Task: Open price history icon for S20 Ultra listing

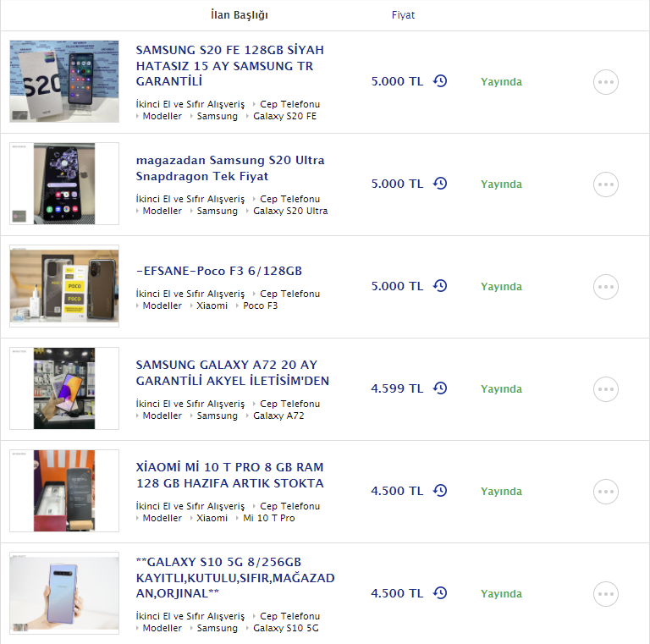Action: pos(440,183)
